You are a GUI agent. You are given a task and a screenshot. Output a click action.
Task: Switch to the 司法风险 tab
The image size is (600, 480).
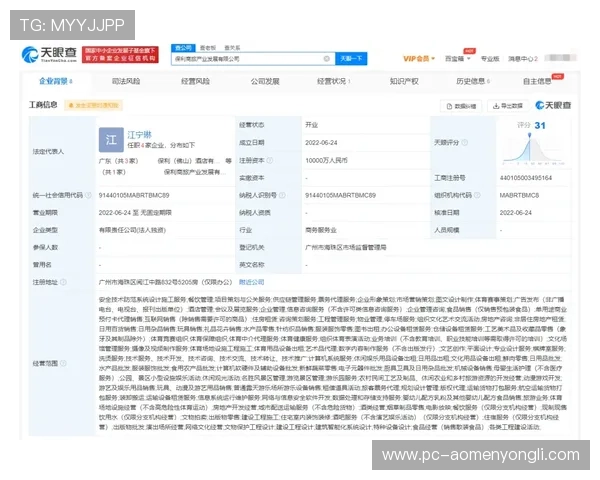[126, 81]
